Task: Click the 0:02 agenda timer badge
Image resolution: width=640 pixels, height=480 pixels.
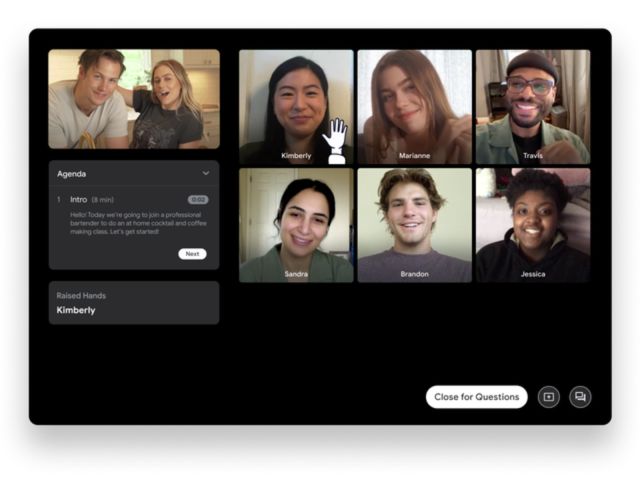Action: [x=198, y=200]
